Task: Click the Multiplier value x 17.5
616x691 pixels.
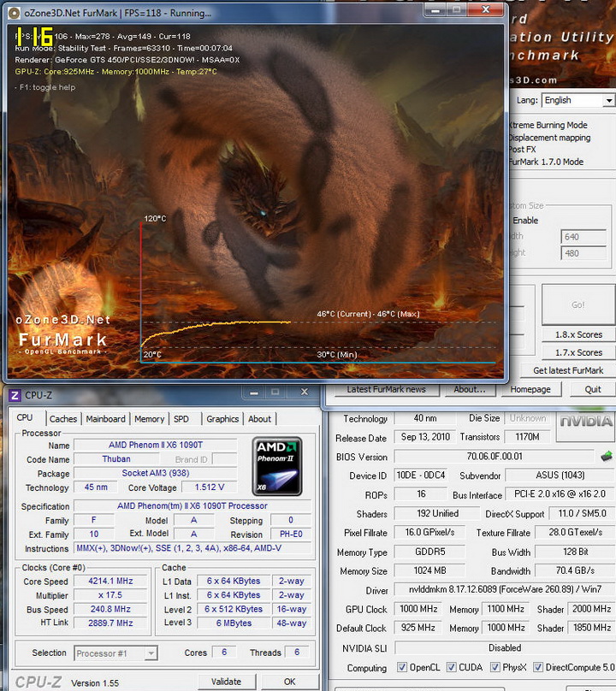Action: (x=110, y=595)
